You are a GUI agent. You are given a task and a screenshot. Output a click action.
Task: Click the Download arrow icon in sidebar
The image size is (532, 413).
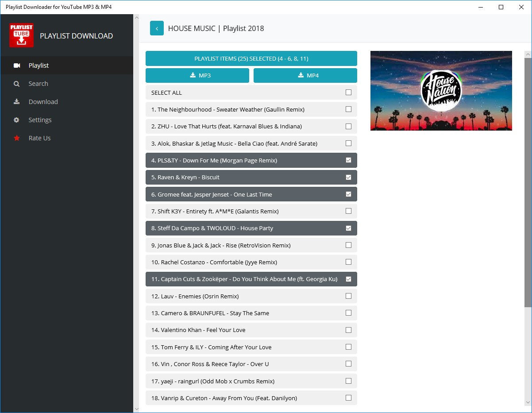[x=17, y=102]
